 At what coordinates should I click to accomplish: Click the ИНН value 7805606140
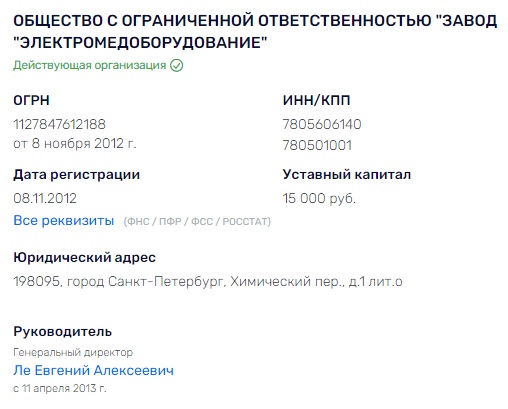322,124
